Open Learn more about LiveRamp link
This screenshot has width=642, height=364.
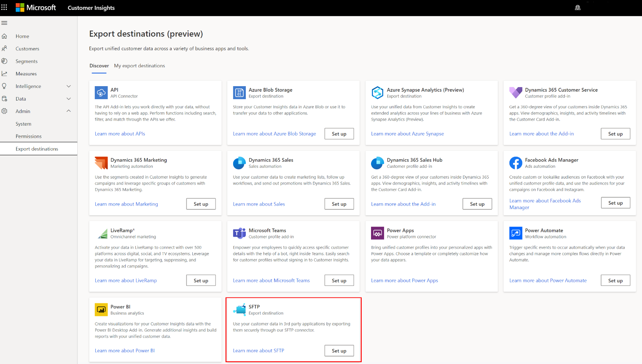click(126, 281)
